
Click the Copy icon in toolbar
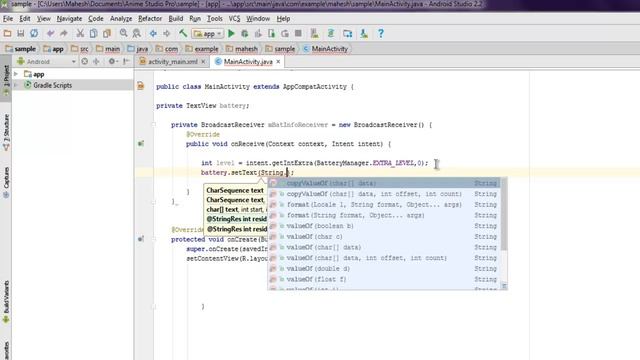93,33
